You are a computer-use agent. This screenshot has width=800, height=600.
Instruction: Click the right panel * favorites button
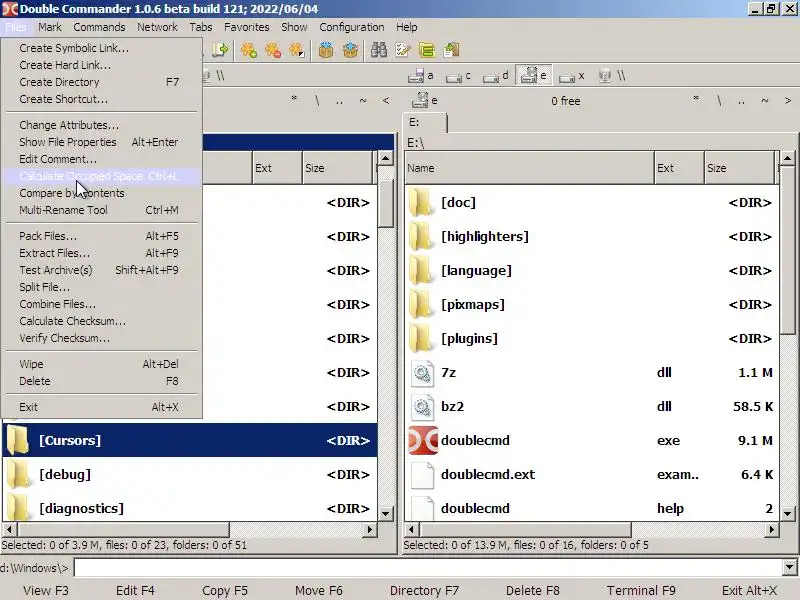[696, 101]
